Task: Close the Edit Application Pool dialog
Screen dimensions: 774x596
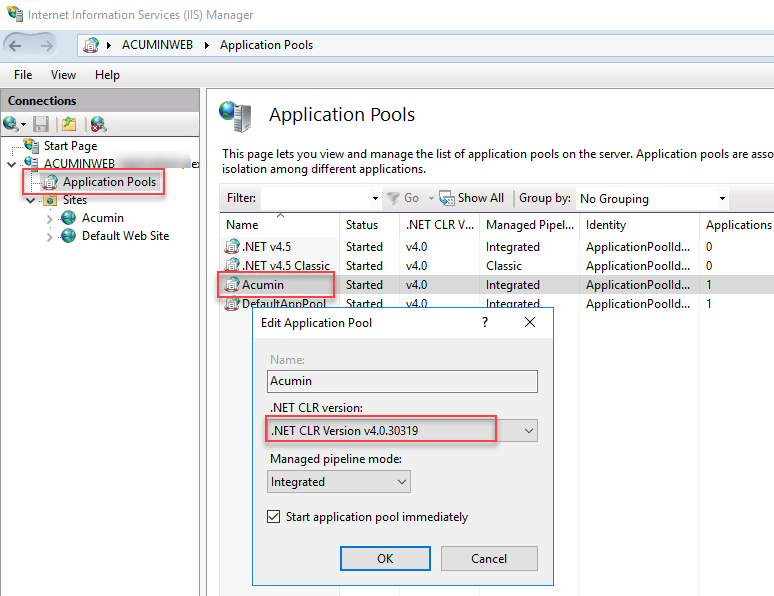Action: pyautogui.click(x=530, y=322)
